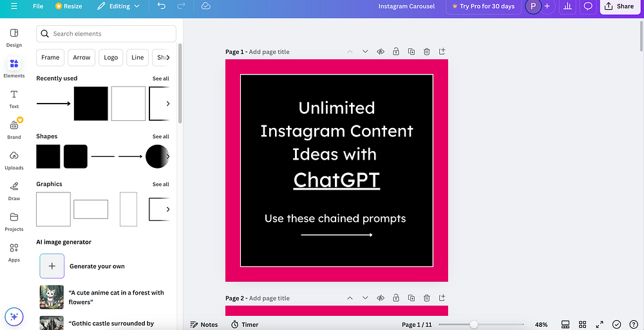
Task: Move Page 2 up
Action: click(350, 298)
